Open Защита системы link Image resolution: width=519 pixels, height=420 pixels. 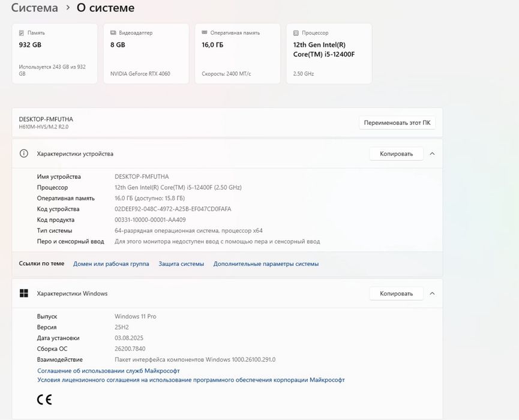point(181,264)
